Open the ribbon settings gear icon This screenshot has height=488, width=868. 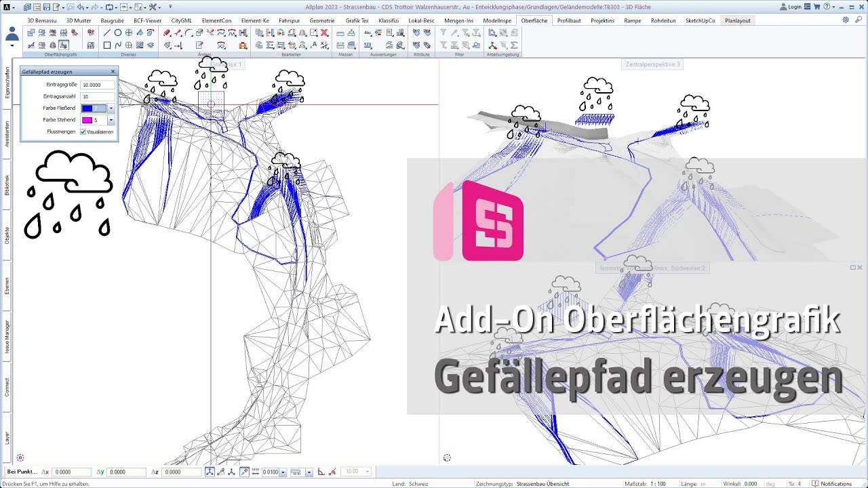tap(846, 20)
